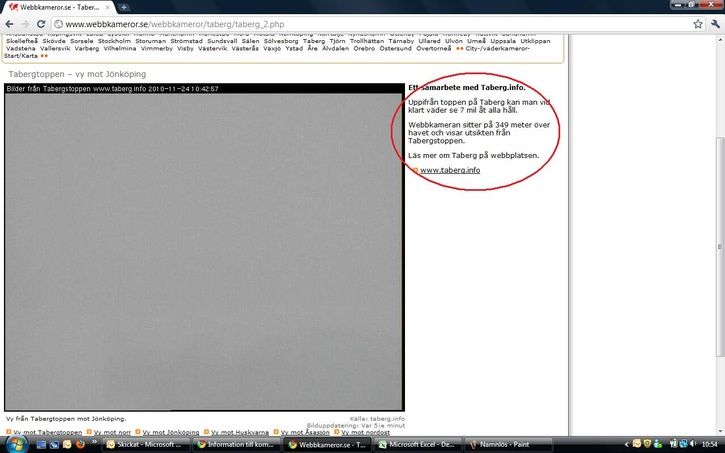Open a new tab with the plus button

tap(124, 7)
